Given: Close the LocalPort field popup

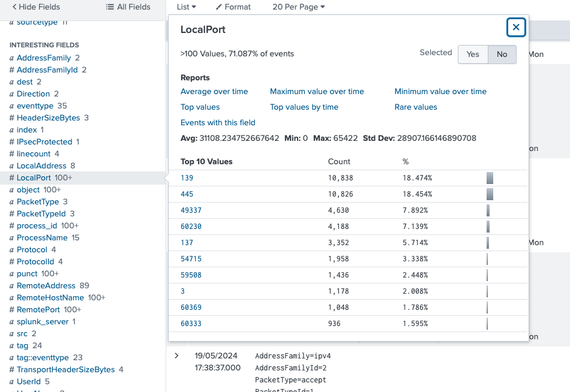Looking at the screenshot, I should point(516,27).
